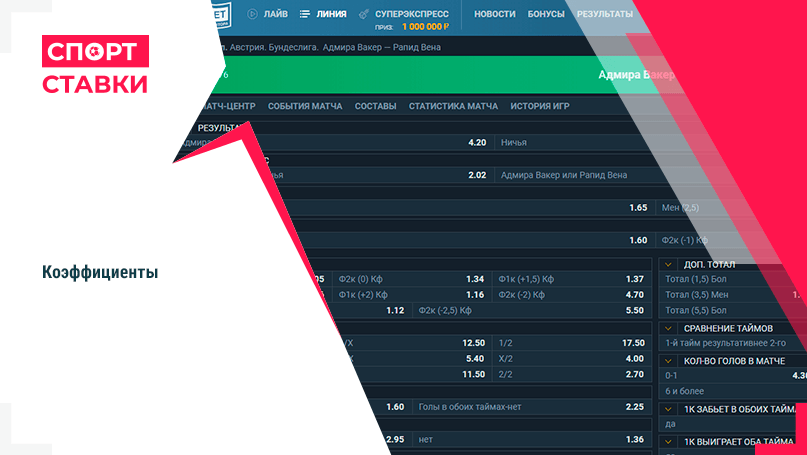Click the 1 000 000 ₽ prize amount
Image resolution: width=807 pixels, height=455 pixels.
coord(425,27)
